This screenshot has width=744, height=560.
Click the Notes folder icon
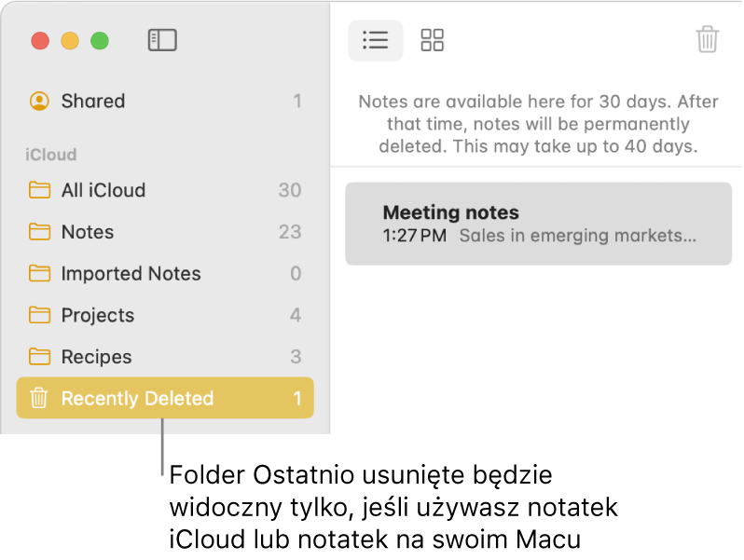[39, 232]
